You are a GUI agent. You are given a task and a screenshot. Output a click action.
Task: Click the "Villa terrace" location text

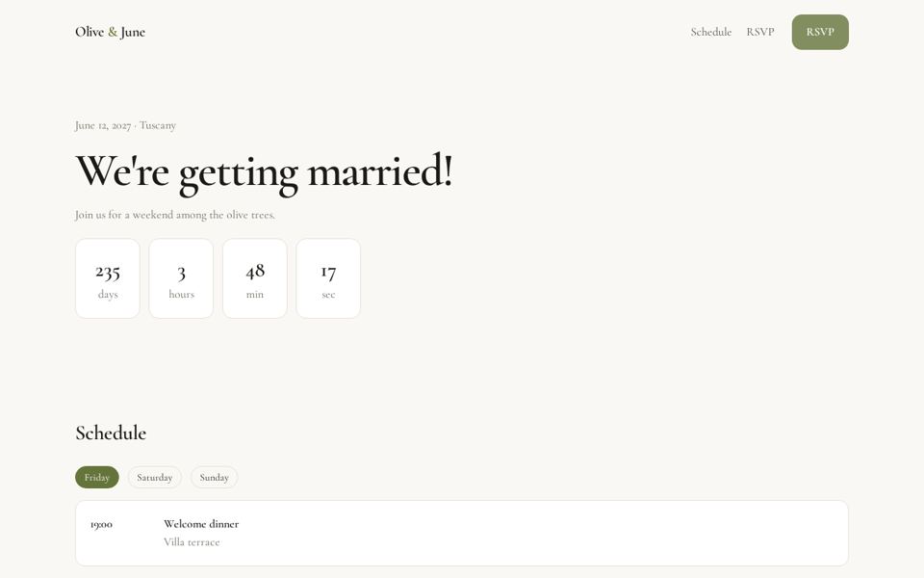192,542
